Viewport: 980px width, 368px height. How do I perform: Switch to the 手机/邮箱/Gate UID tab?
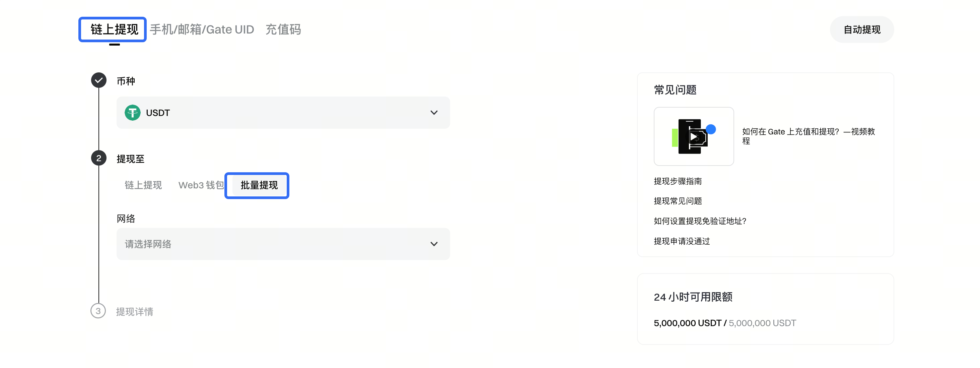(202, 29)
